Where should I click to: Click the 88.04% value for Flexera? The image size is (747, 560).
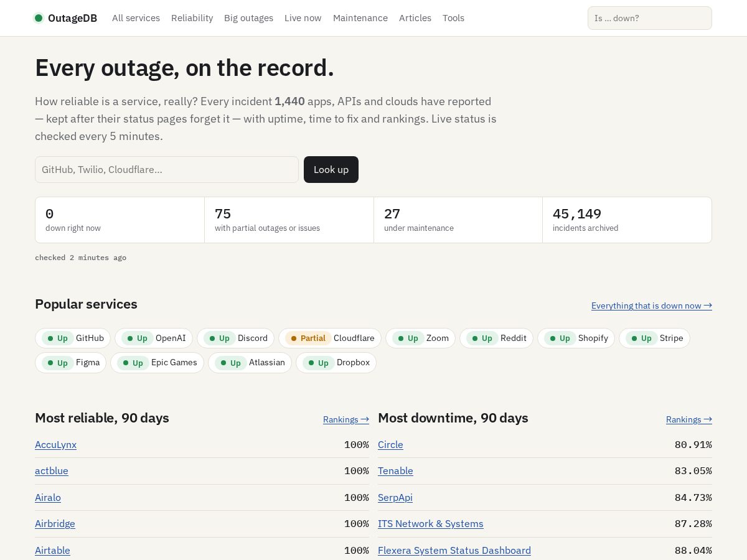tap(693, 550)
